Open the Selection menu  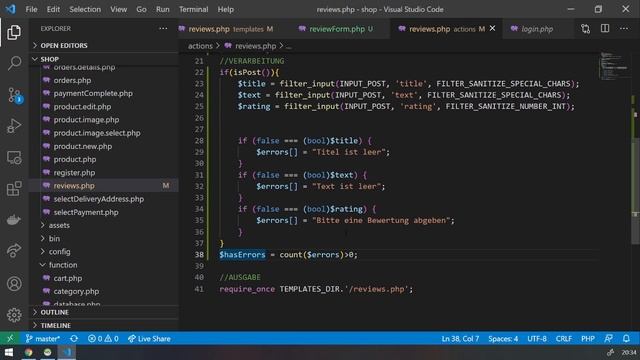85,9
